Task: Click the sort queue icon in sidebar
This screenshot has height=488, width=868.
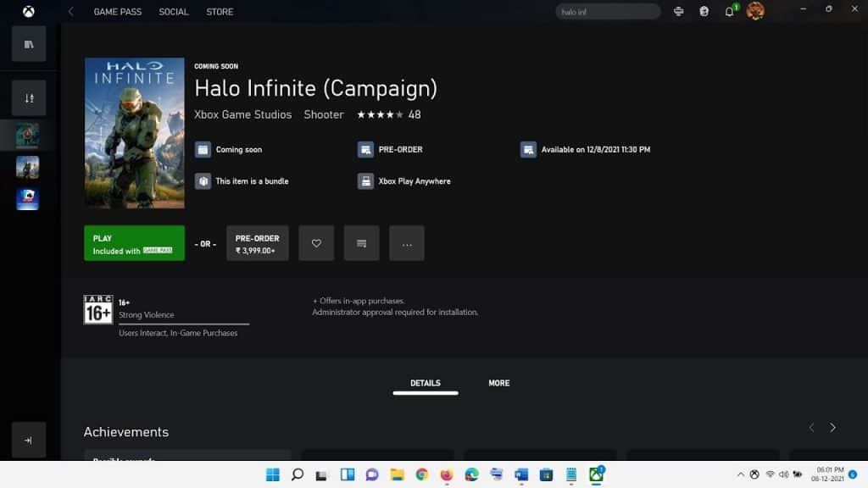Action: [29, 98]
